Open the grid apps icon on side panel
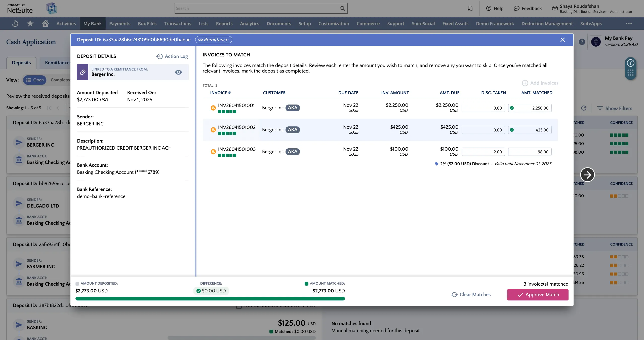Image resolution: width=644 pixels, height=340 pixels. tap(630, 73)
